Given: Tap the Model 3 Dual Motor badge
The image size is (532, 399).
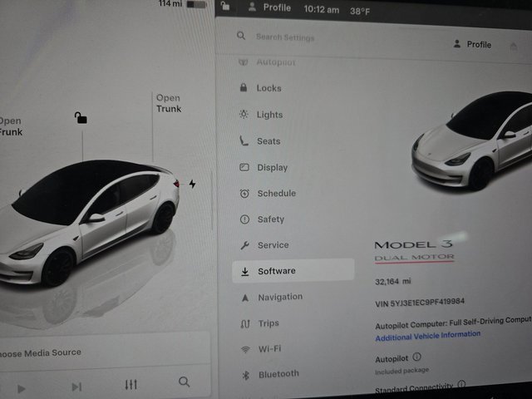Looking at the screenshot, I should tap(414, 250).
